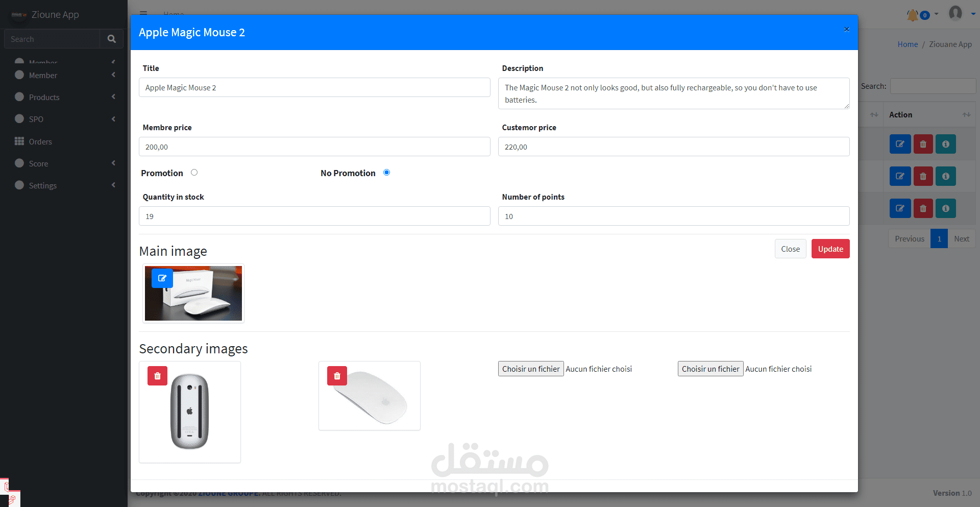Click the table Search input box
Viewport: 980px width, 507px height.
(x=933, y=86)
